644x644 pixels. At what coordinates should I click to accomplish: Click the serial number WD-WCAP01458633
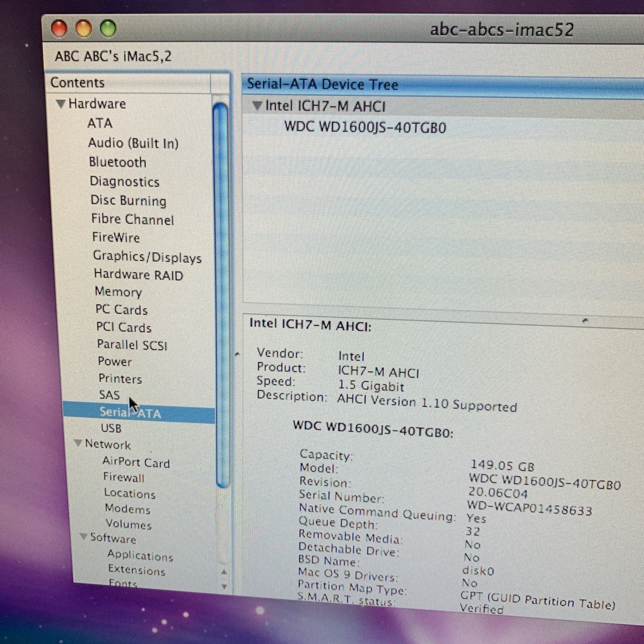(x=529, y=508)
